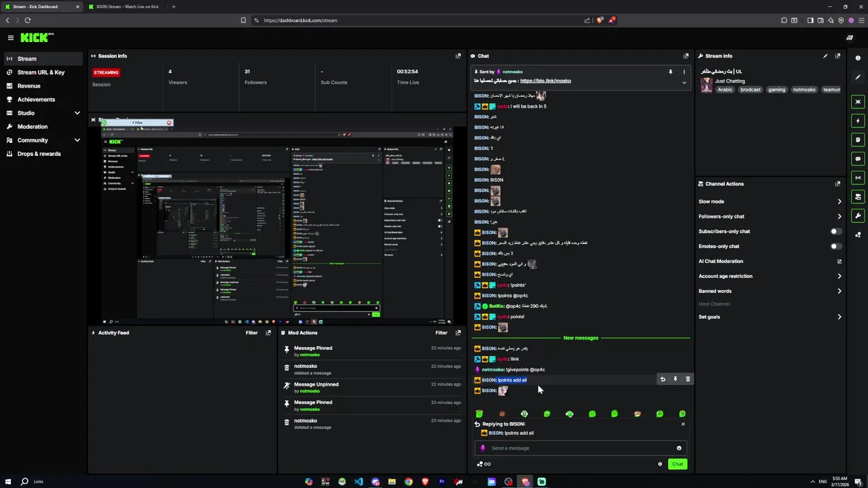Open Visual Studio Code from the taskbar
The image size is (868, 488).
point(358,482)
